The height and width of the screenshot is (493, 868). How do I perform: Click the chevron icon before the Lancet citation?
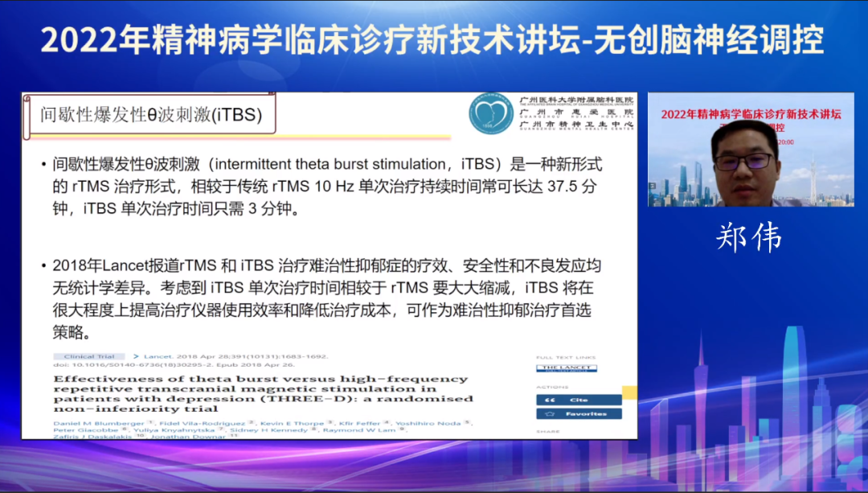point(138,355)
